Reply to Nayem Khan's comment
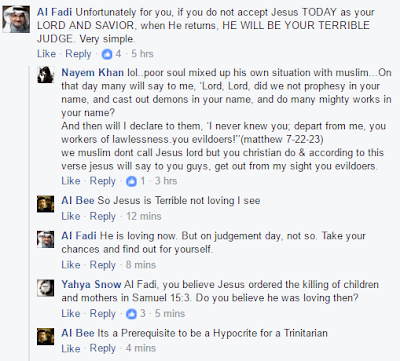This screenshot has width=400, height=361. pos(103,181)
